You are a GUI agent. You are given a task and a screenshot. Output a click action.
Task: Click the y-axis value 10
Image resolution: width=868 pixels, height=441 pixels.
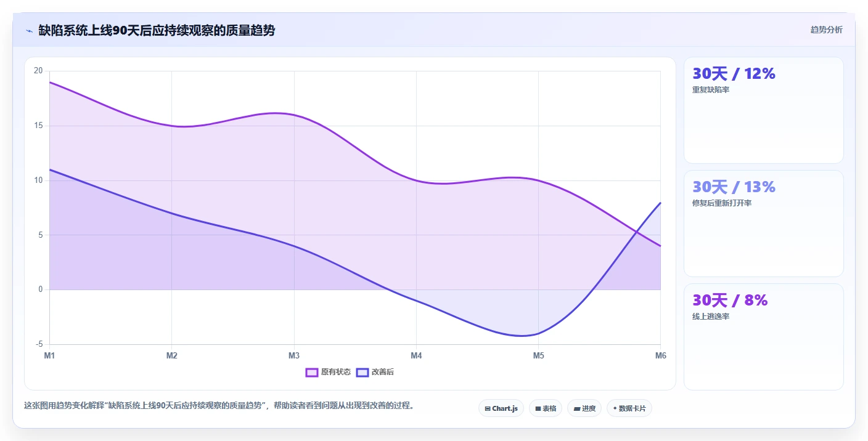click(x=38, y=180)
